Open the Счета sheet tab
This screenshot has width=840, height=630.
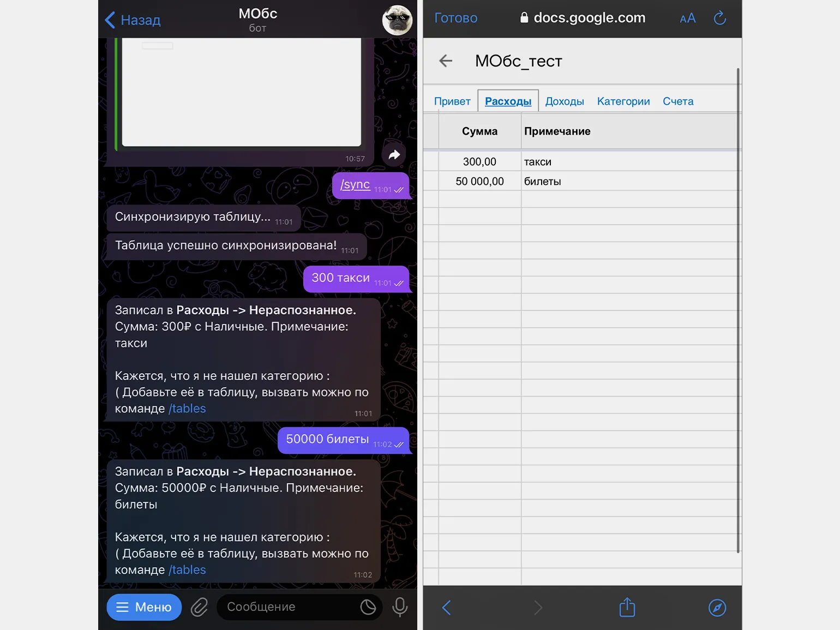[678, 101]
